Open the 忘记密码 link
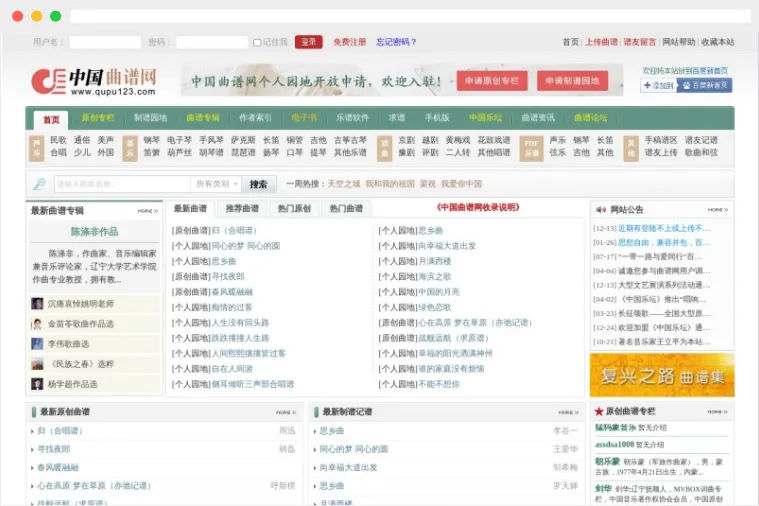This screenshot has height=506, width=759. pyautogui.click(x=396, y=42)
